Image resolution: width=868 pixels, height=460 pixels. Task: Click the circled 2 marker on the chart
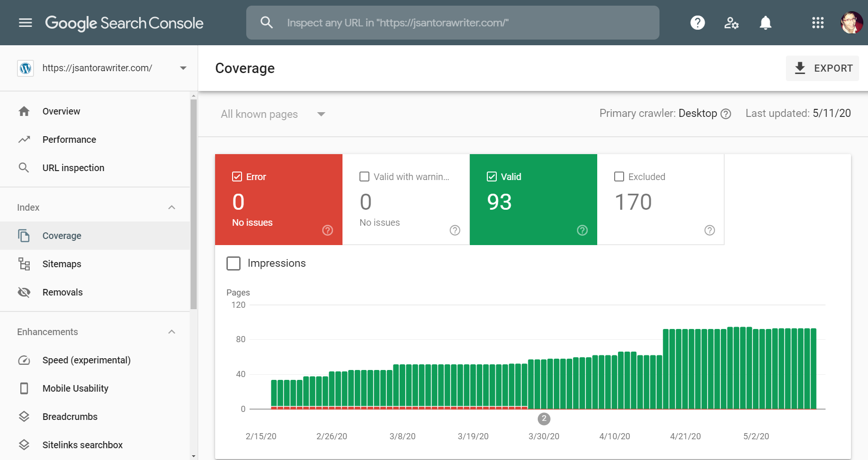(x=544, y=419)
